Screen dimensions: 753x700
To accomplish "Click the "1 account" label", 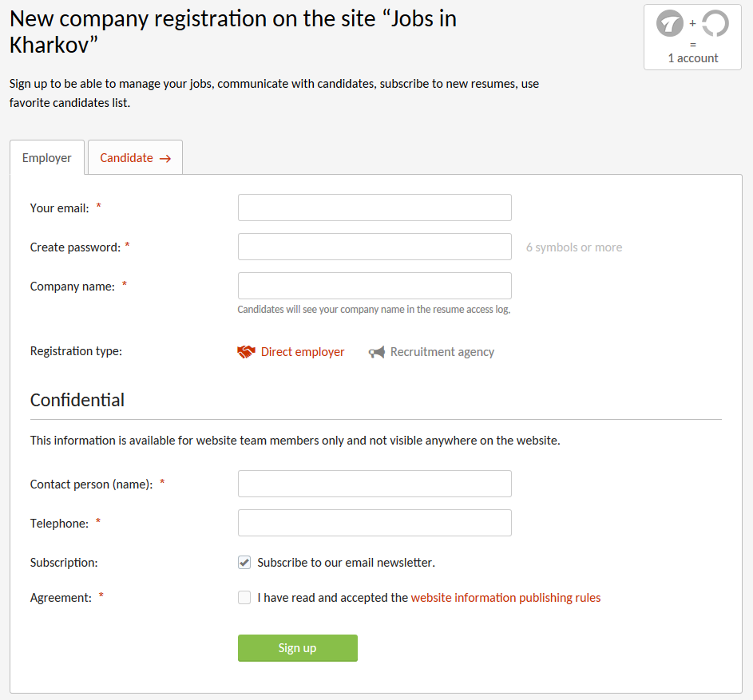I will click(693, 58).
